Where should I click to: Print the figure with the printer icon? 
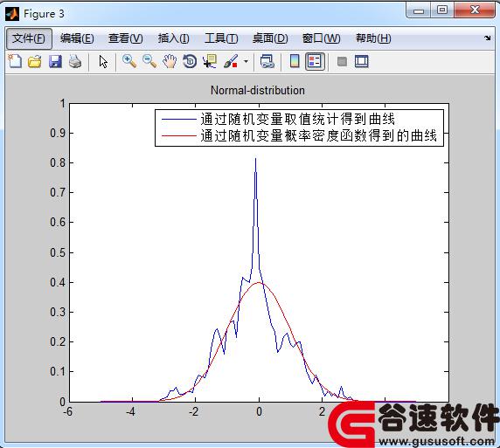(75, 61)
